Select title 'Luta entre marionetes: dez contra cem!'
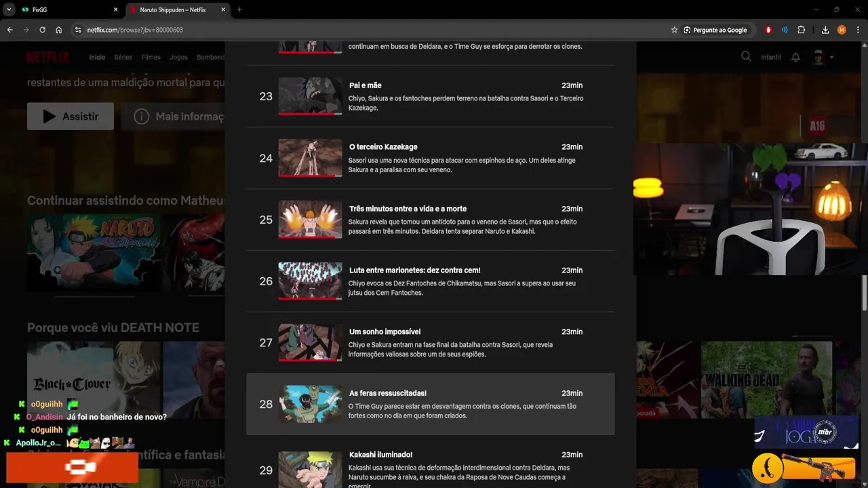This screenshot has height=488, width=868. 415,270
